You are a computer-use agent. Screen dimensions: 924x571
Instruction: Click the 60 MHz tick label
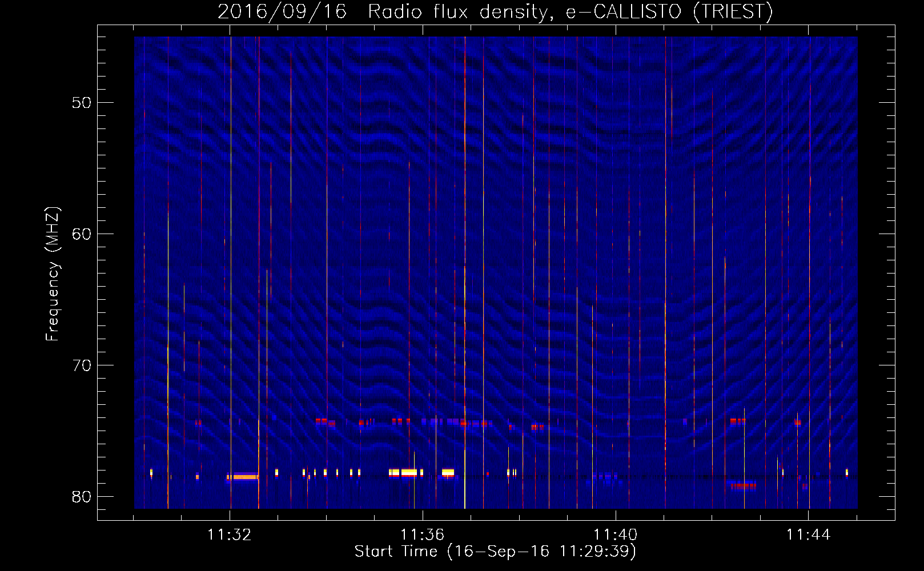coord(82,234)
